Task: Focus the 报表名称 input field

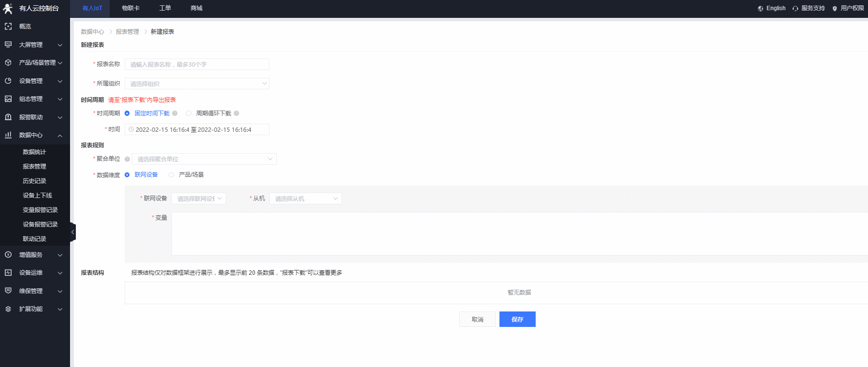Action: pos(197,64)
